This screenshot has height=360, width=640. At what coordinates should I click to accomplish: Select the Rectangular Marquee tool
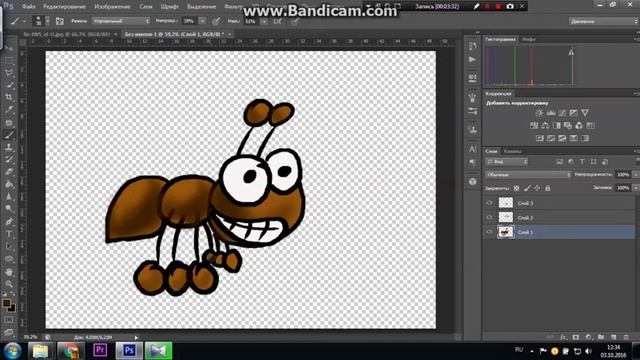[x=9, y=61]
